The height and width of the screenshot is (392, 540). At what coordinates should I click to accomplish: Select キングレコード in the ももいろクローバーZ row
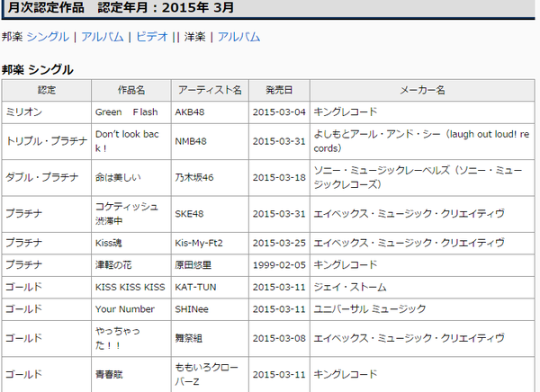422,374
